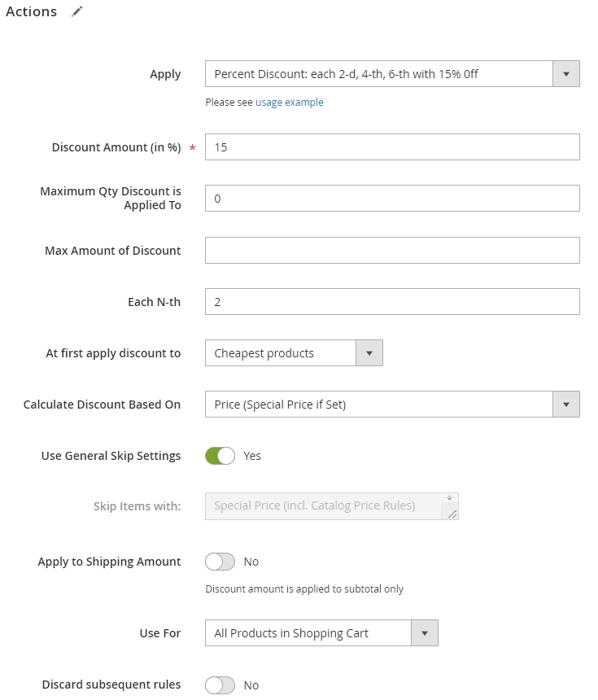Click the Skip Items list resize handle

[452, 514]
